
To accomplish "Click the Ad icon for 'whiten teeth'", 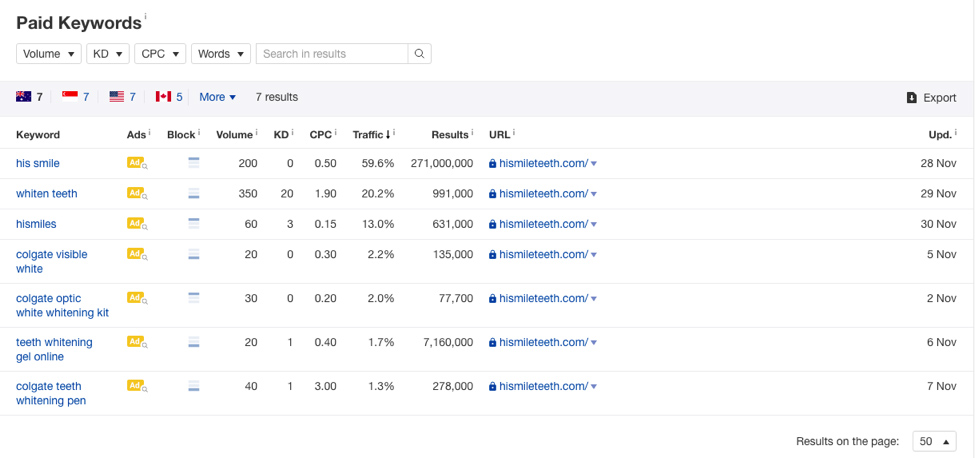I will 137,193.
